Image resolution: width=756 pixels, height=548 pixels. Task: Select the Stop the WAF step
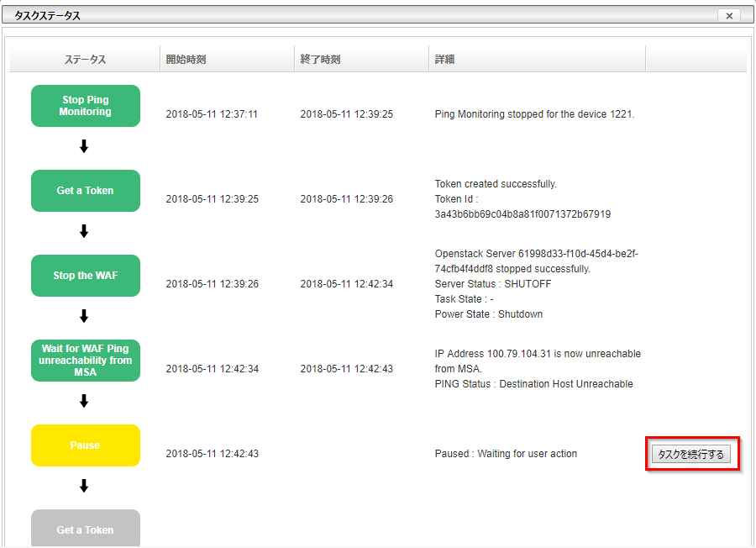point(86,276)
